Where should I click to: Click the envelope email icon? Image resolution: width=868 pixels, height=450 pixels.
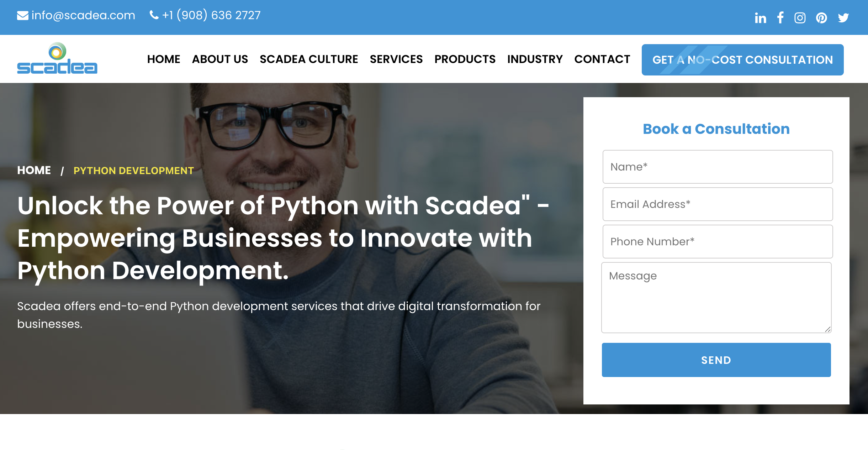[23, 16]
